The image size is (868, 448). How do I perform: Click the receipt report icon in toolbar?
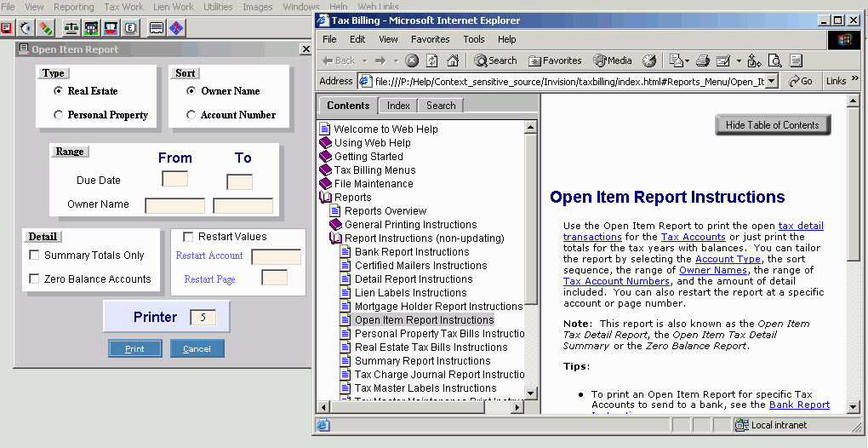click(157, 27)
